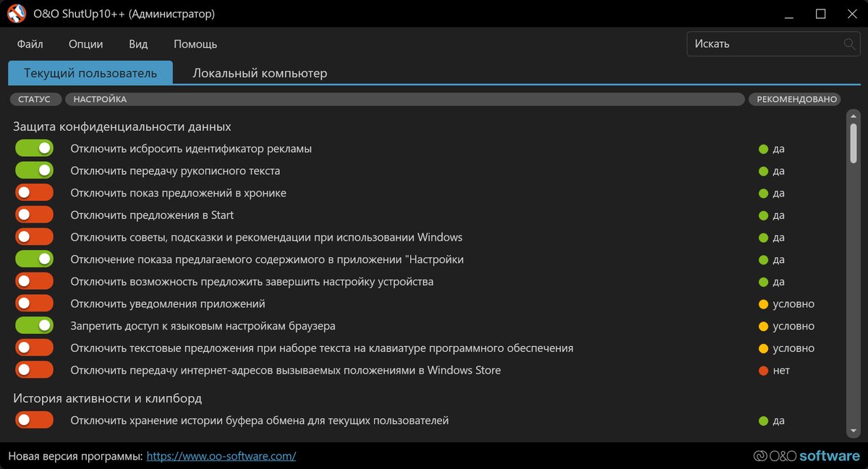Click the search magnifier icon
The height and width of the screenshot is (469, 868).
point(850,44)
